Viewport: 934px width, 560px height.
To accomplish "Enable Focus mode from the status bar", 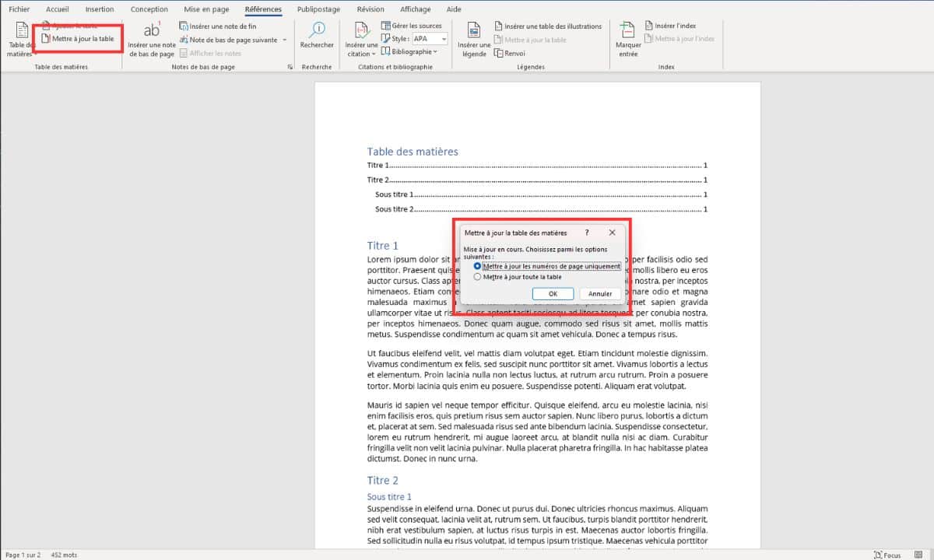I will pyautogui.click(x=887, y=555).
